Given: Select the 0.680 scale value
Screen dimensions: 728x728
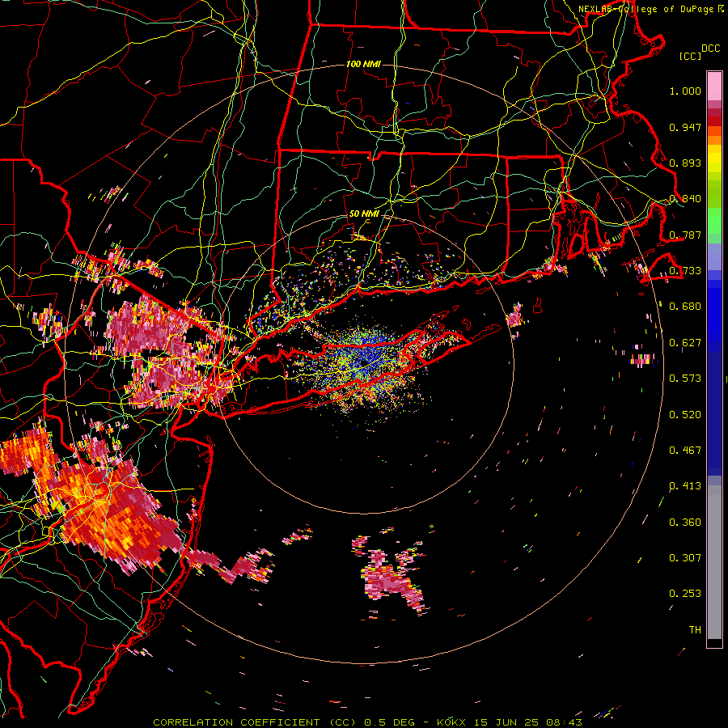Looking at the screenshot, I should [685, 307].
